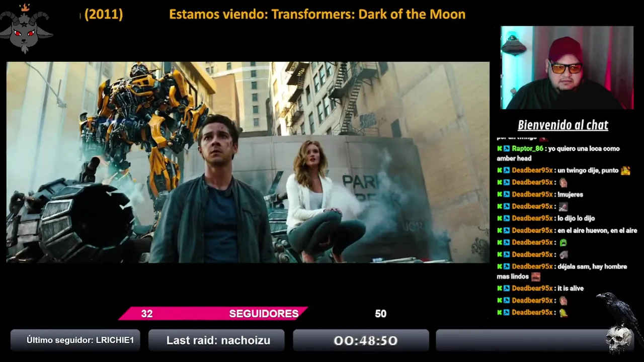This screenshot has height=362, width=644.
Task: Click the face emote right below 'it is alive'
Action: click(x=563, y=301)
